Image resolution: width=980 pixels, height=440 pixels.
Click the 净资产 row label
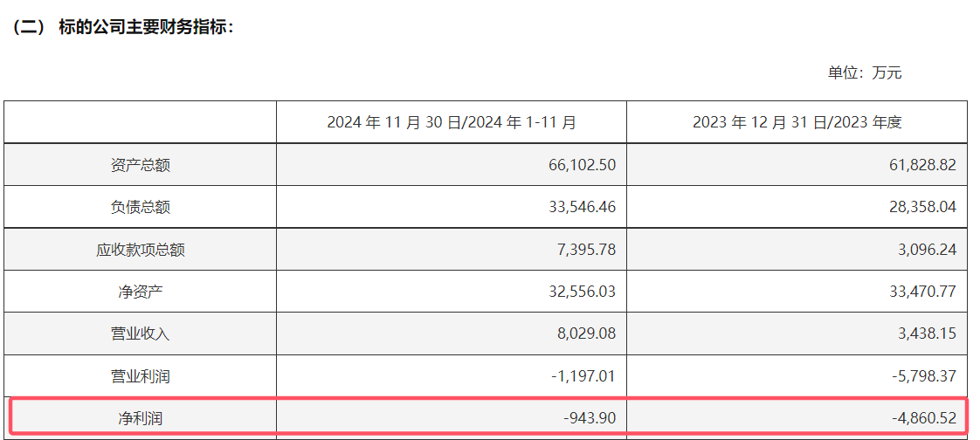[x=141, y=292]
